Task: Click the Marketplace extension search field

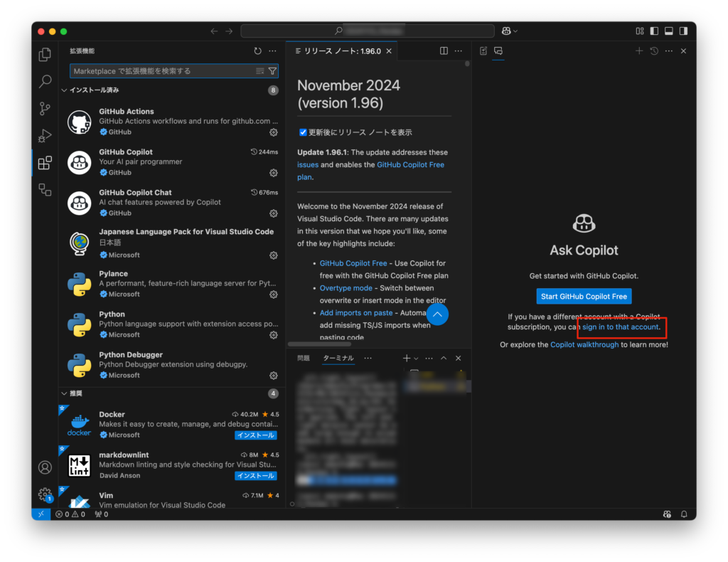Action: click(x=162, y=71)
